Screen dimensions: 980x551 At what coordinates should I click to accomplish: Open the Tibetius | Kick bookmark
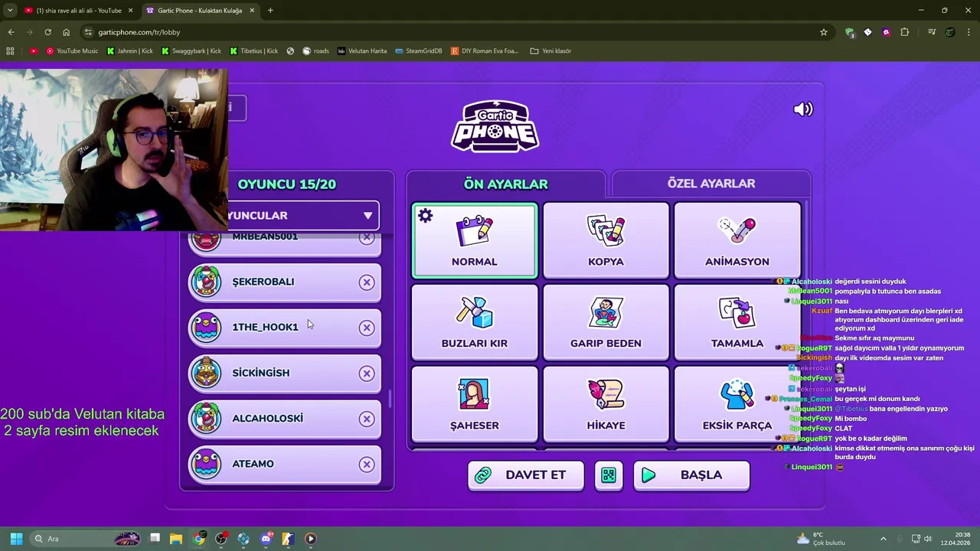coord(253,51)
